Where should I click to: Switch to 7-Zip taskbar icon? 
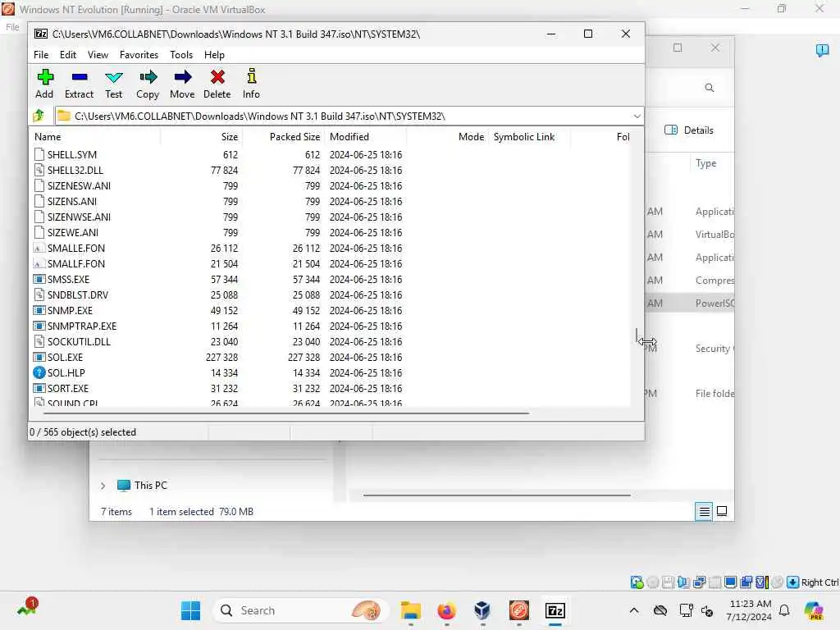tap(555, 610)
